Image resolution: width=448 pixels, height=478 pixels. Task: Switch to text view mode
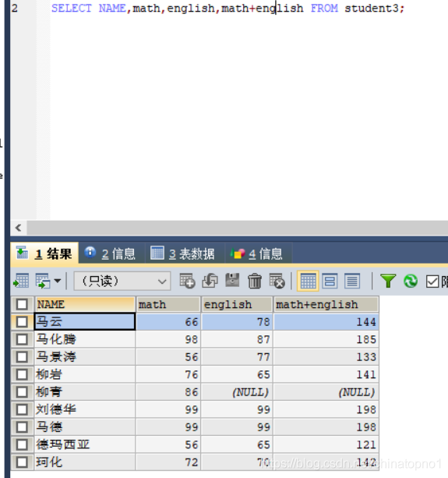(x=352, y=281)
